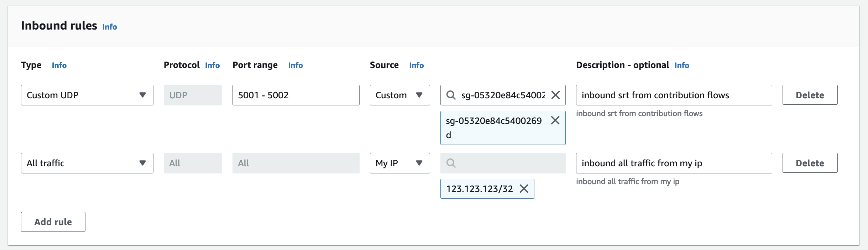The width and height of the screenshot is (868, 250).
Task: Click Add rule button
Action: tap(53, 222)
